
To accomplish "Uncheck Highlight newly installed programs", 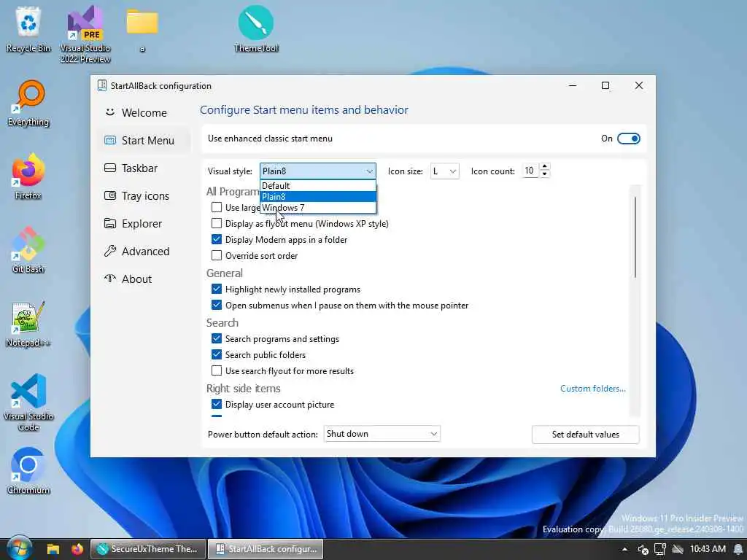I will (x=216, y=289).
